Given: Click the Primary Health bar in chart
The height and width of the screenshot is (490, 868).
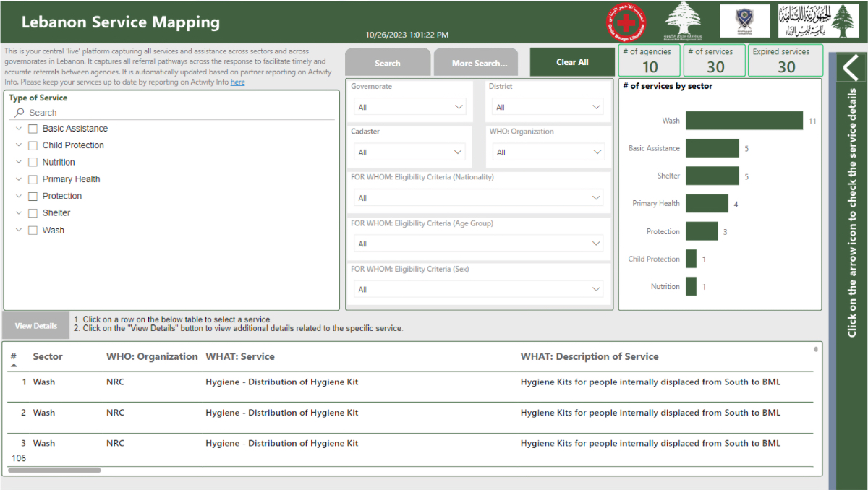Looking at the screenshot, I should [x=707, y=204].
